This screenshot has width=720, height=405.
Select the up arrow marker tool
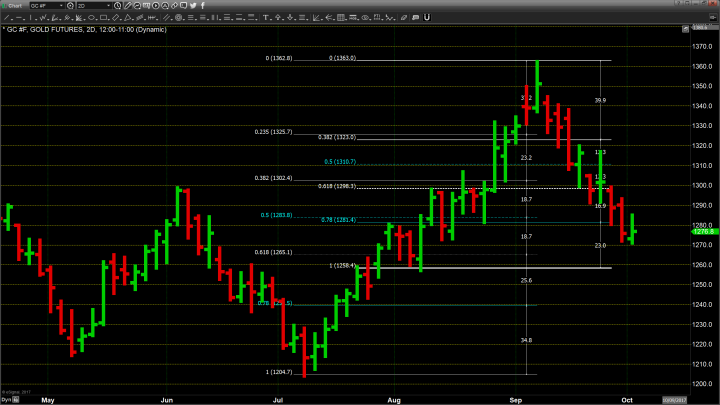[278, 17]
